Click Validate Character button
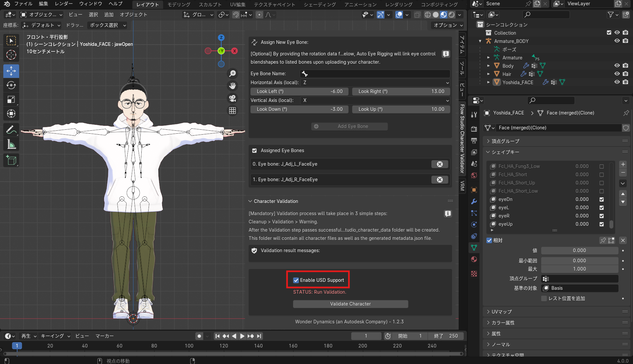Screen dimensions: 633x364 point(350,304)
